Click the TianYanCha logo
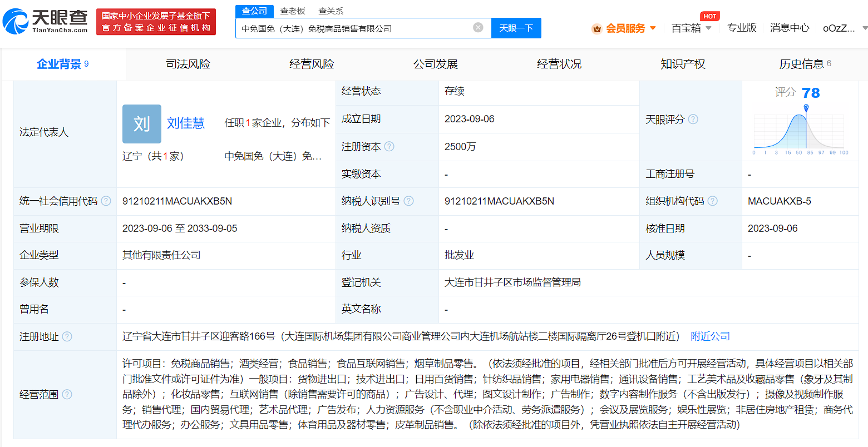 45,21
